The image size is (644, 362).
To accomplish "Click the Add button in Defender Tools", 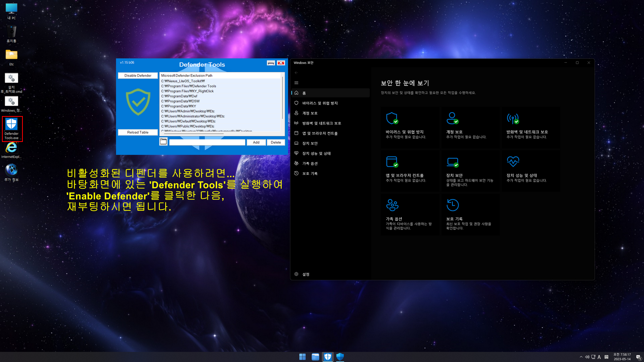I will click(256, 142).
